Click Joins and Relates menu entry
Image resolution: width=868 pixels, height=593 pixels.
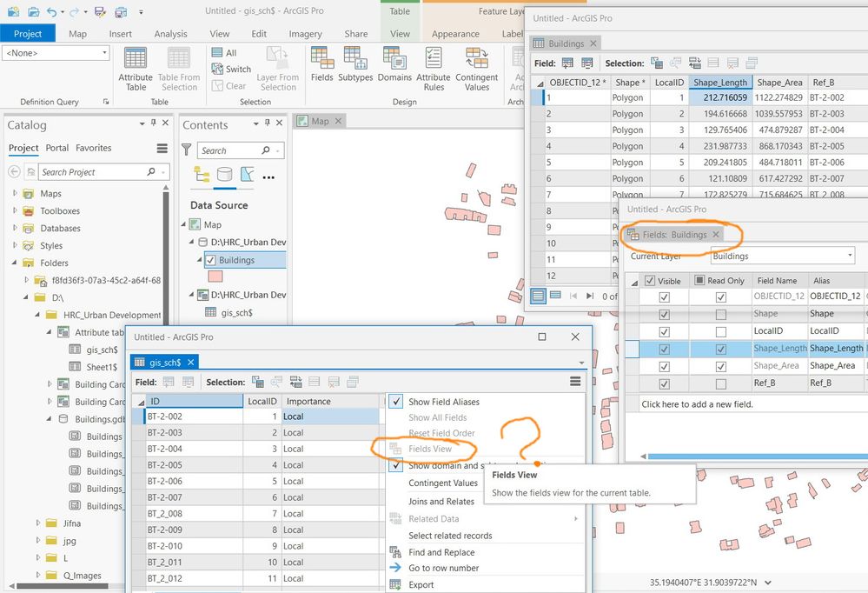441,502
